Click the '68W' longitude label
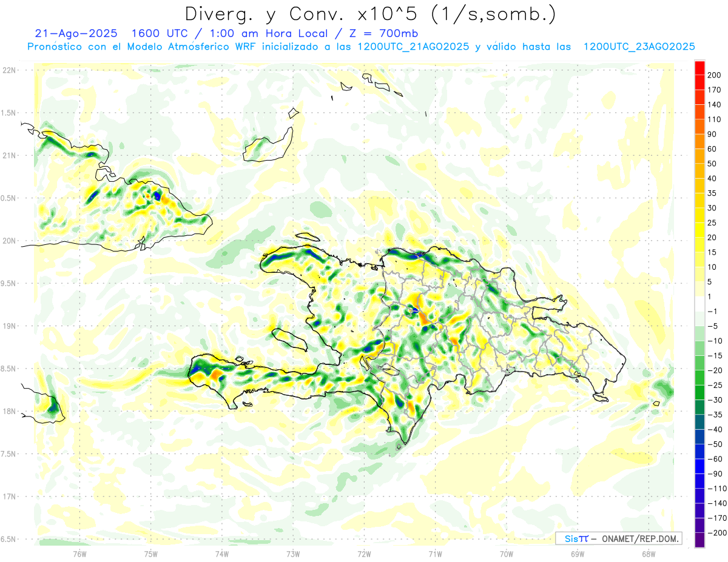Viewport: 728px width, 562px height. (x=648, y=554)
